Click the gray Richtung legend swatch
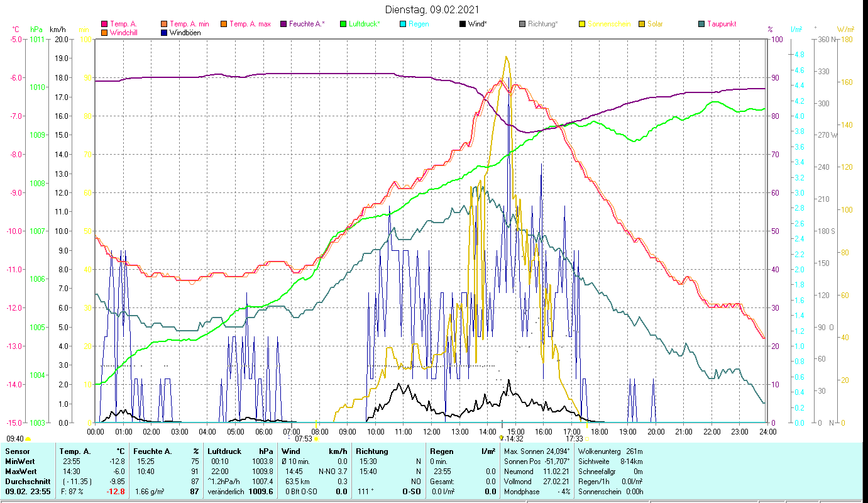The image size is (868, 503). pos(523,24)
